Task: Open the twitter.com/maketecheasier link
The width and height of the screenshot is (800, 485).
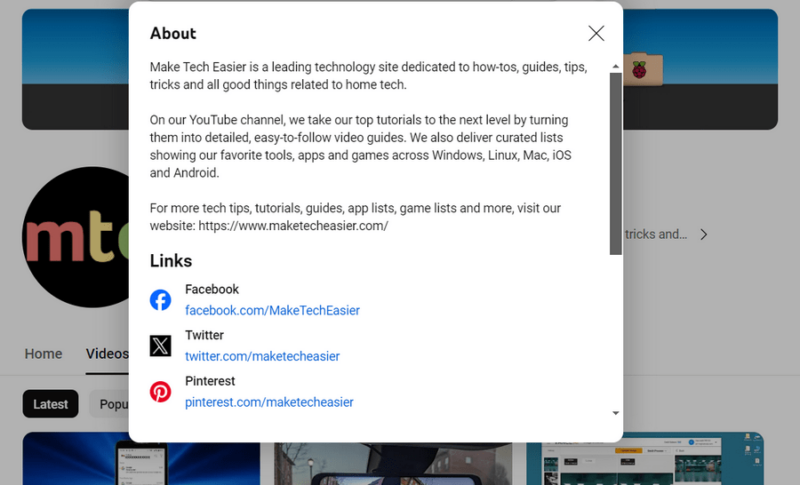Action: 262,356
